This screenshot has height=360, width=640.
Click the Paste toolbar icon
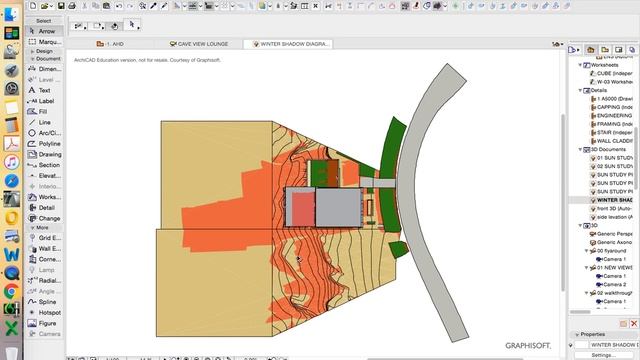pyautogui.click(x=107, y=6)
